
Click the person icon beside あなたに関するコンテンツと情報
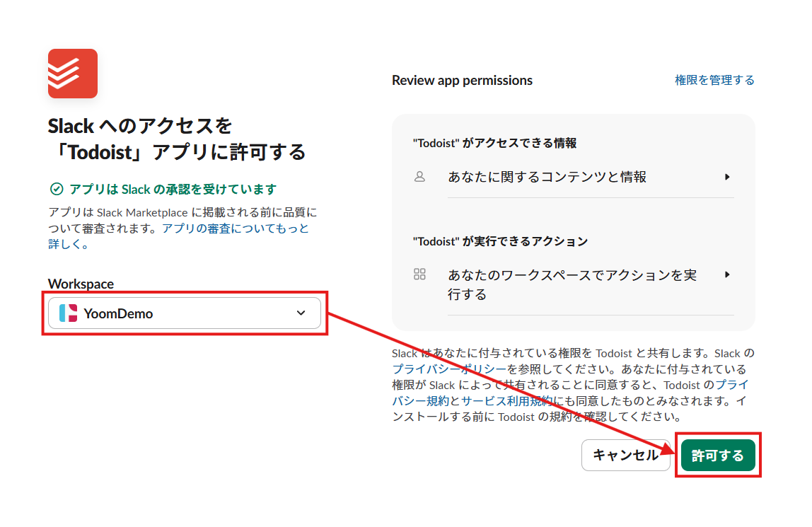click(x=419, y=177)
